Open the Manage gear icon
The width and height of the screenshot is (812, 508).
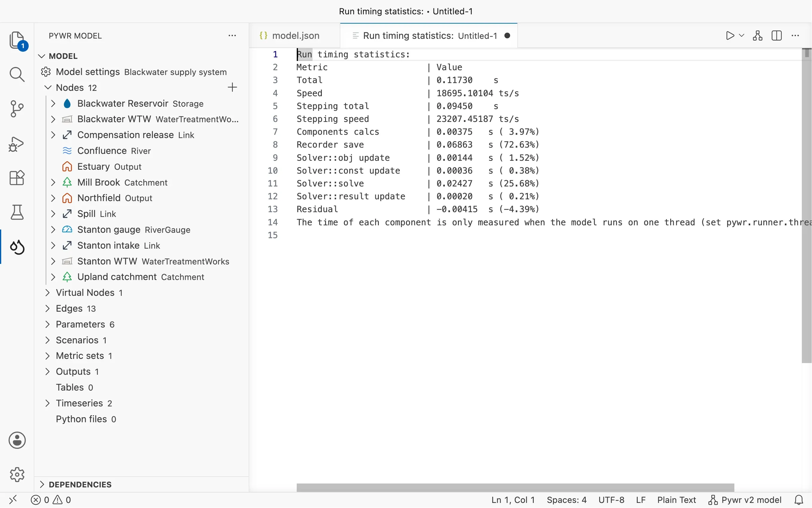point(17,475)
